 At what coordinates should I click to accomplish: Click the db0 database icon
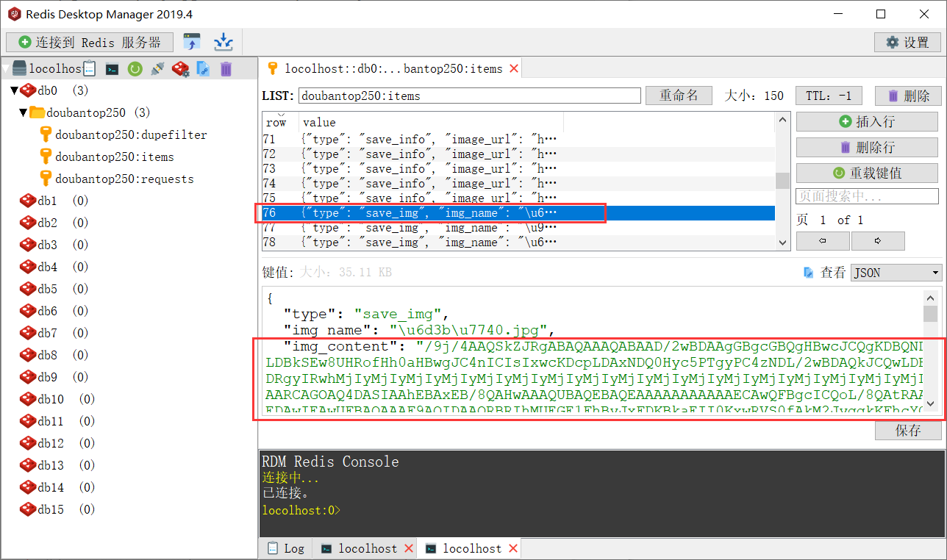28,90
